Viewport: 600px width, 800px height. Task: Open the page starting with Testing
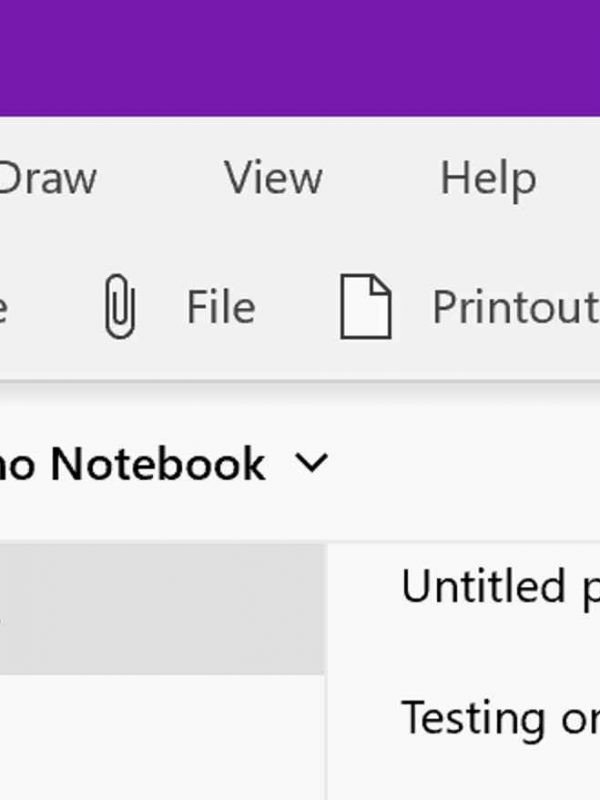[501, 717]
